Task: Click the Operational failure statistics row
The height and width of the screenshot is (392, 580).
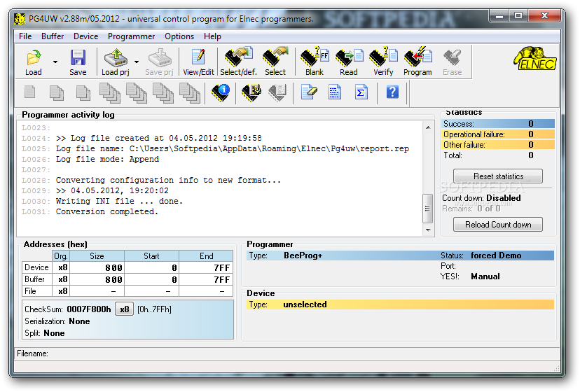Action: (498, 134)
